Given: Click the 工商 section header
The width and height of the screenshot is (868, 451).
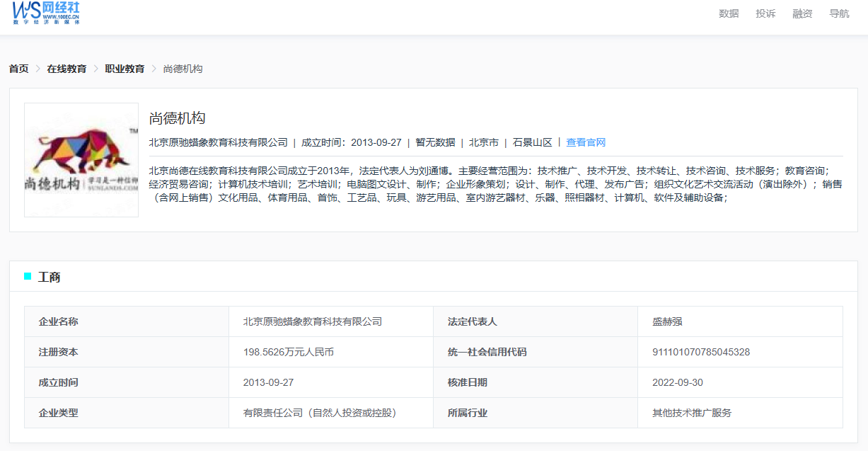Looking at the screenshot, I should 49,277.
